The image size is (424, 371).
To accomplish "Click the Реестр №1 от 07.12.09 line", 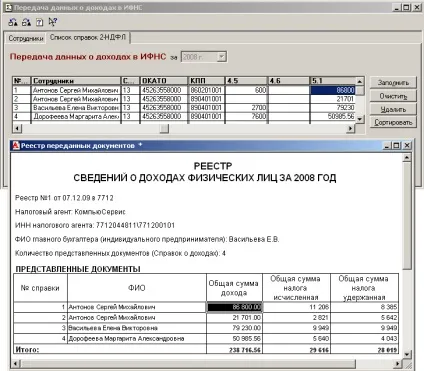I will pos(64,198).
